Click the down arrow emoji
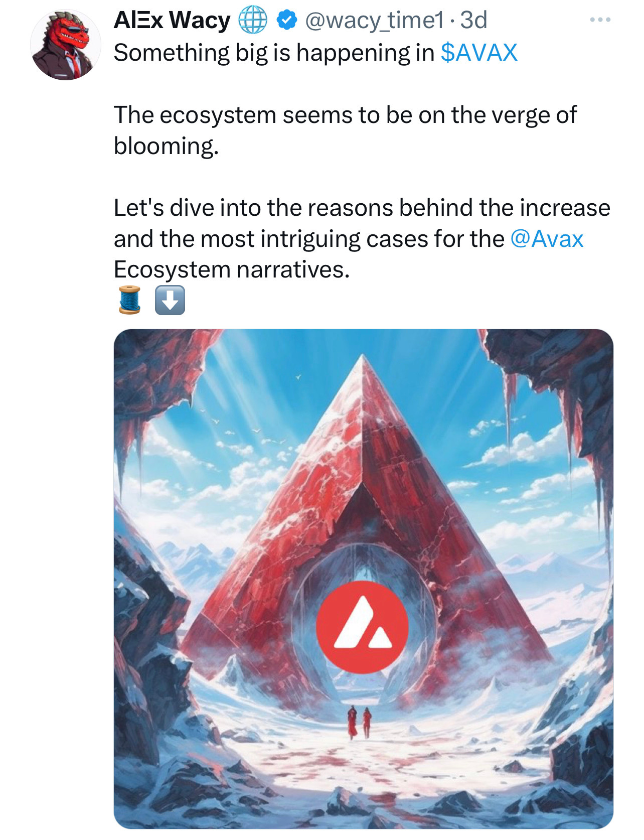 pyautogui.click(x=170, y=300)
